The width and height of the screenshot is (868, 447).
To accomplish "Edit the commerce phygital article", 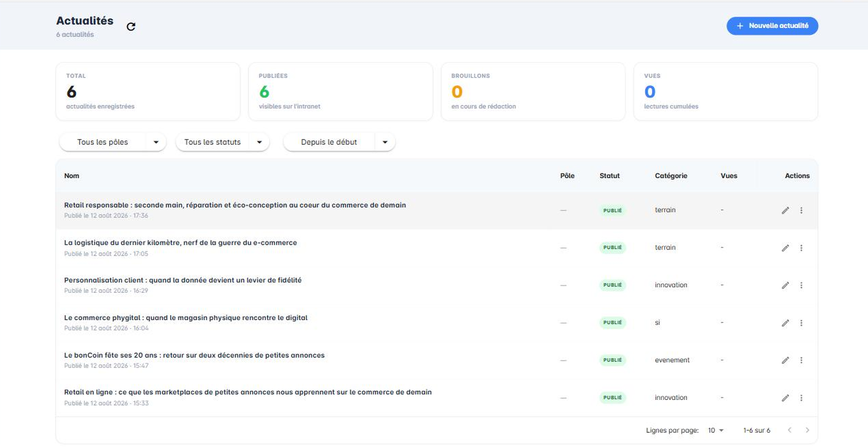I will point(785,323).
